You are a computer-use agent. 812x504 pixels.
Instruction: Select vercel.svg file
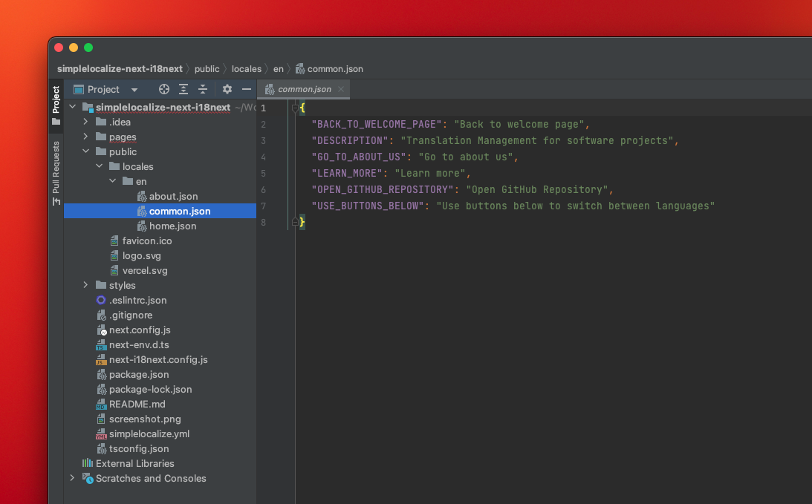(x=144, y=271)
